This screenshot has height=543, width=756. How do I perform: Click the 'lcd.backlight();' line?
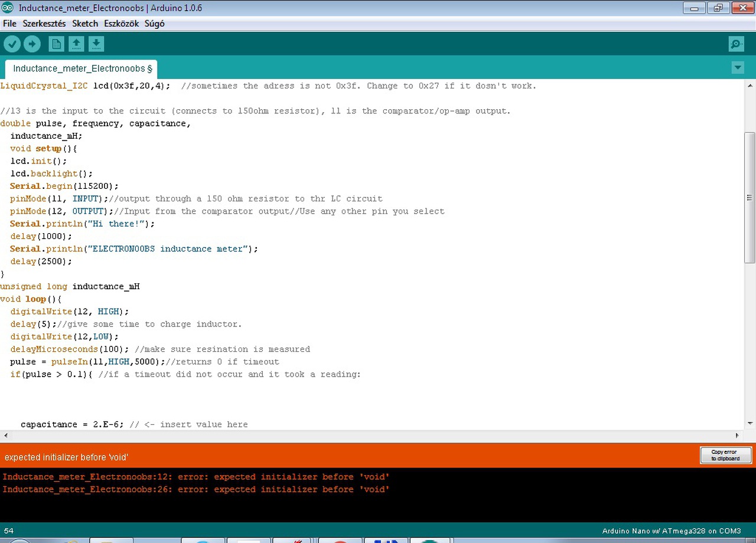[x=51, y=174]
